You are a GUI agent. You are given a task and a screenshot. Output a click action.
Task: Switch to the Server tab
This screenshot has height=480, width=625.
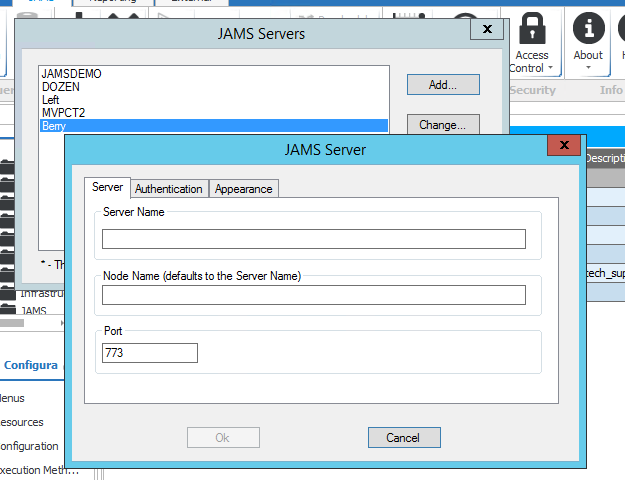(107, 187)
